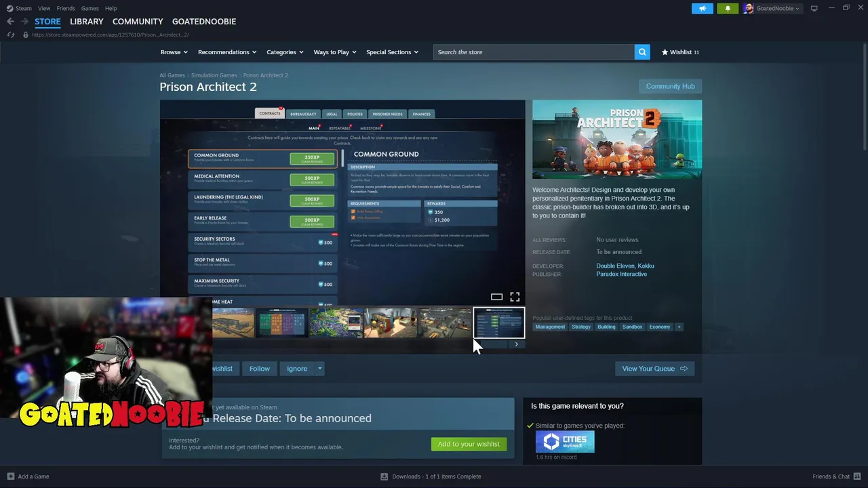The height and width of the screenshot is (488, 868).
Task: Click the Follow button
Action: (x=260, y=369)
